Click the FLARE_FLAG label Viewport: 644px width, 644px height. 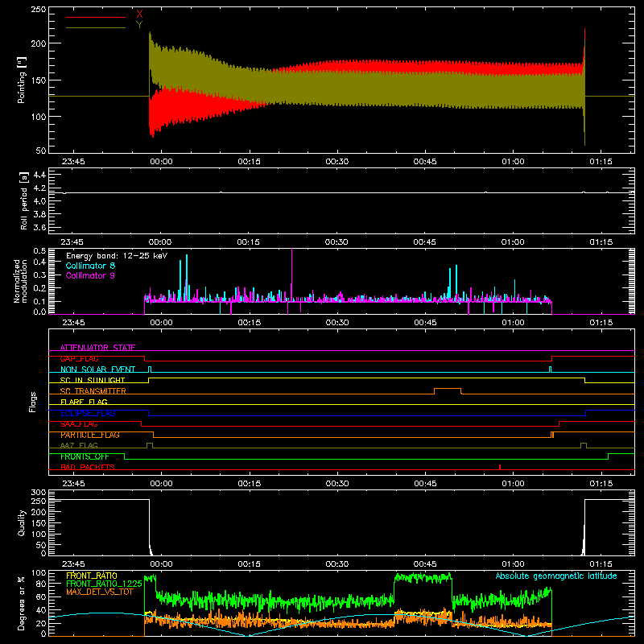(84, 402)
